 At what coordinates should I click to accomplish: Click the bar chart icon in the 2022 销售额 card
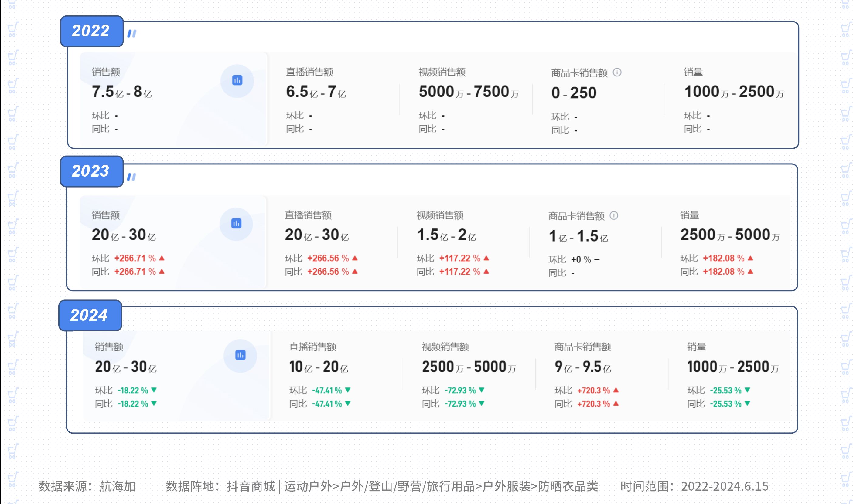pos(237,80)
